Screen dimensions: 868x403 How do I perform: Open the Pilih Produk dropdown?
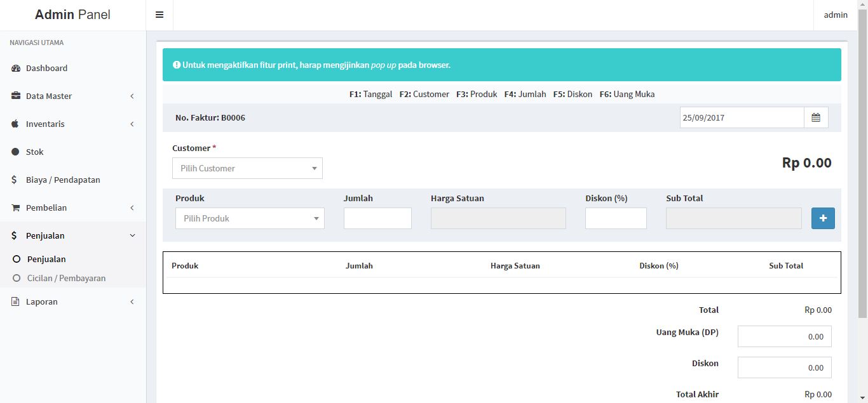(x=250, y=218)
